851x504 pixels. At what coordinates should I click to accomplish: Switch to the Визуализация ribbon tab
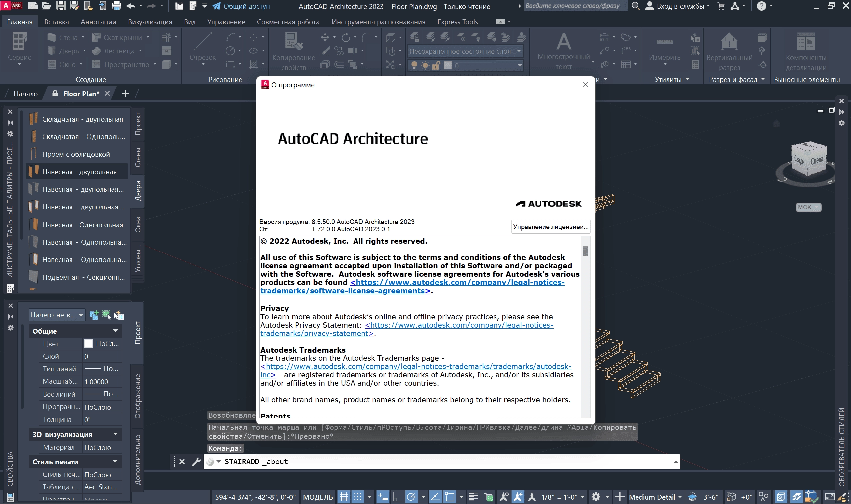150,22
